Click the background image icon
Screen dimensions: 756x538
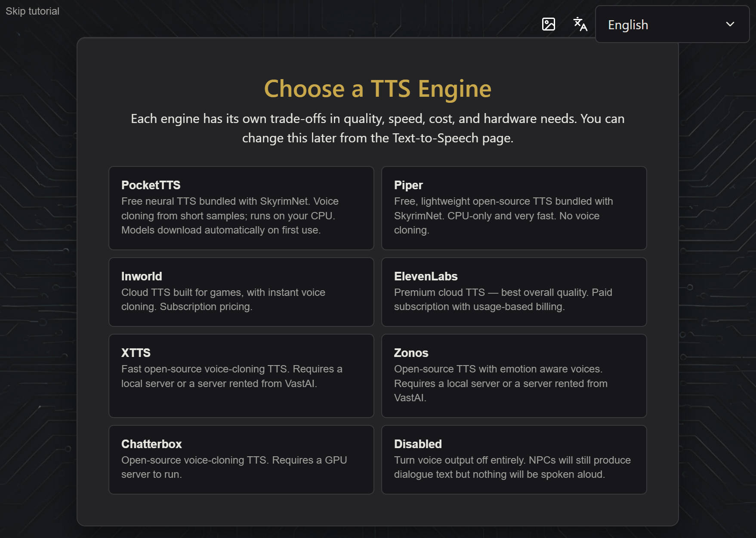[548, 24]
